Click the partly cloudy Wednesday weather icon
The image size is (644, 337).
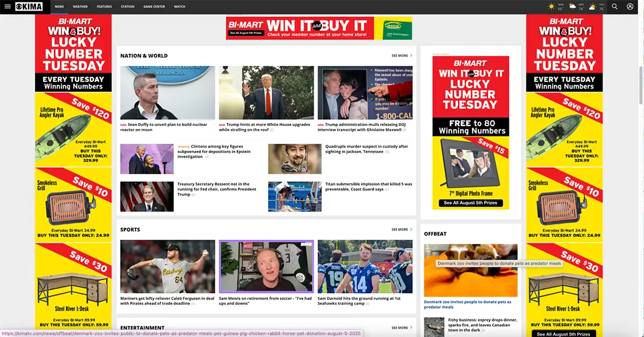click(572, 6)
